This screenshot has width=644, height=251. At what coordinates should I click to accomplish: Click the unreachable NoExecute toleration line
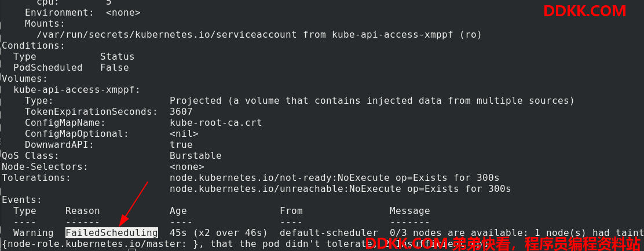click(340, 188)
